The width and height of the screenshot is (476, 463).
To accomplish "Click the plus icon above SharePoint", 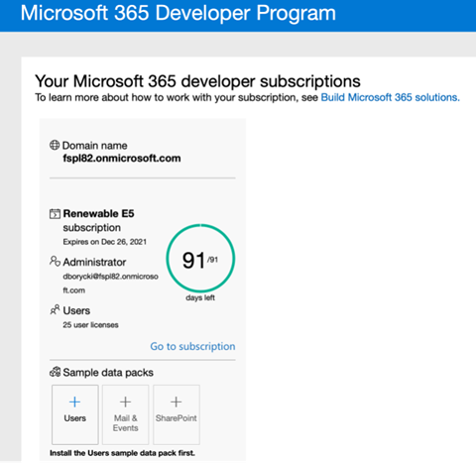I will point(176,402).
